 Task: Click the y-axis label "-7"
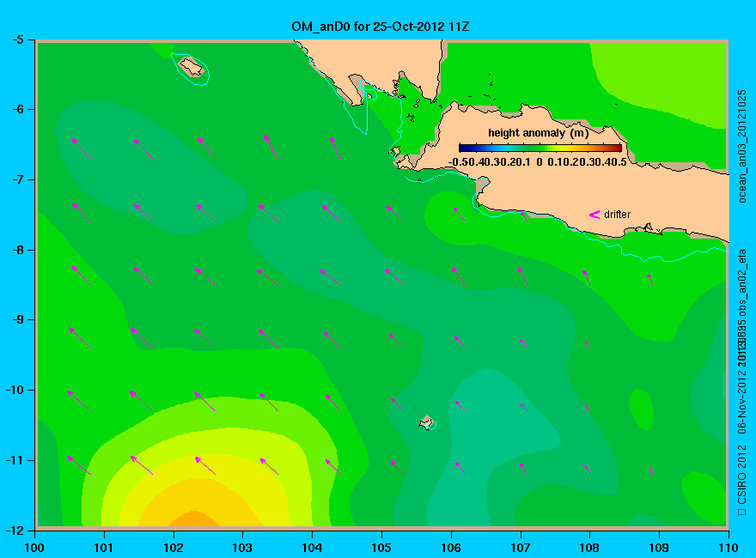click(x=17, y=179)
